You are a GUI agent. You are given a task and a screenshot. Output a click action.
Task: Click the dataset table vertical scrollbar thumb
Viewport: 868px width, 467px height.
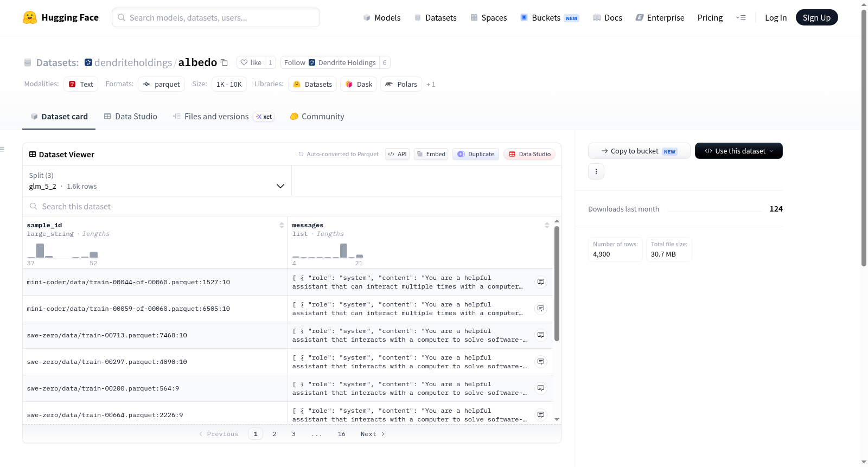point(557,284)
